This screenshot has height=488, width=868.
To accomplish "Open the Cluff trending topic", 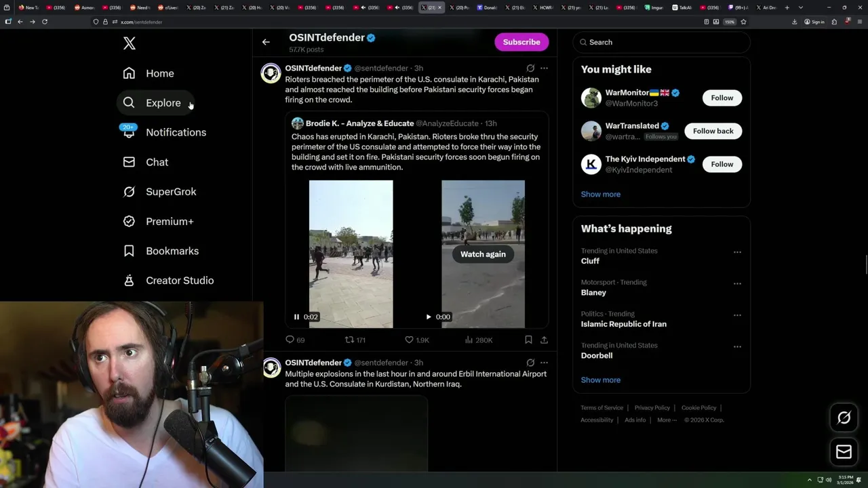I will [590, 261].
